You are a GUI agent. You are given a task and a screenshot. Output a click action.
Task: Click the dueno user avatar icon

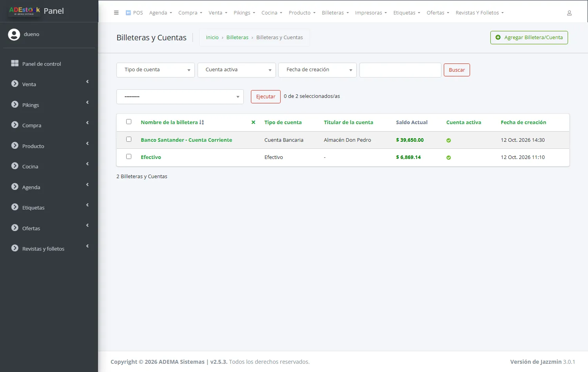(14, 34)
